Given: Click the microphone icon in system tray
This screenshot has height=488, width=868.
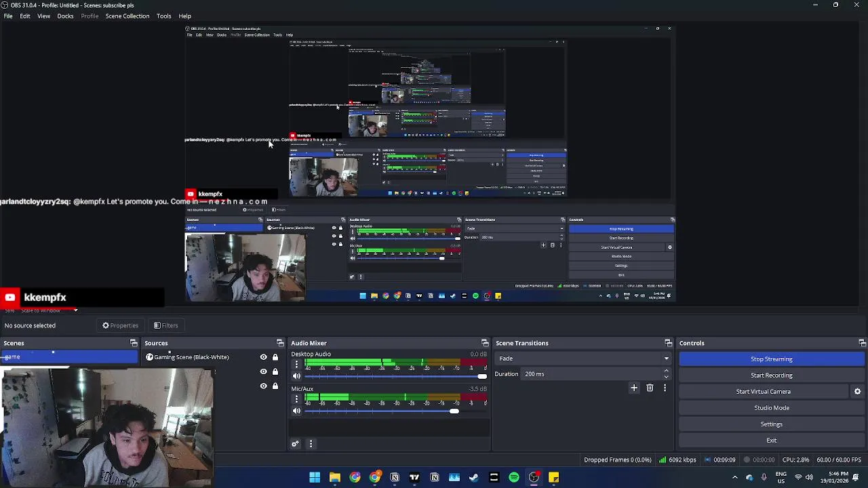Looking at the screenshot, I should [x=764, y=478].
